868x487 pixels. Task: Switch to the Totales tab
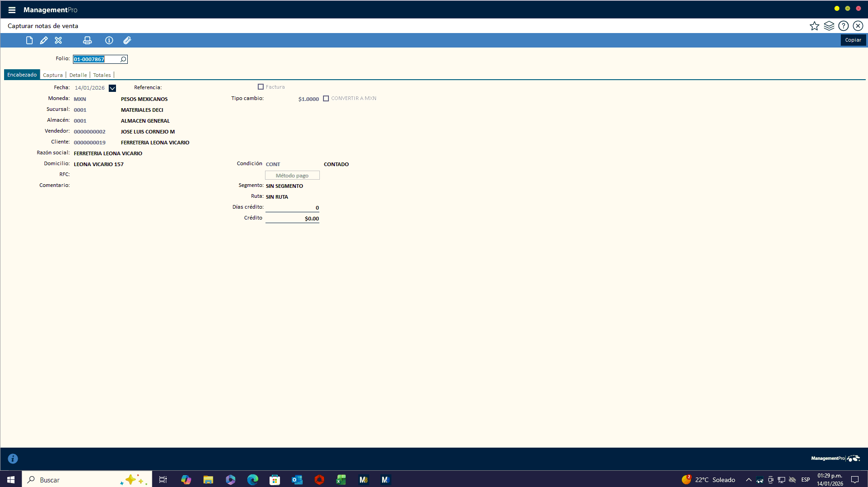[102, 75]
